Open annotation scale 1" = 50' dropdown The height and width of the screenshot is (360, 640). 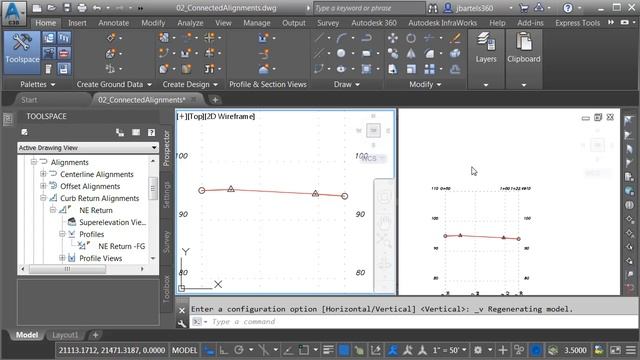pyautogui.click(x=449, y=350)
